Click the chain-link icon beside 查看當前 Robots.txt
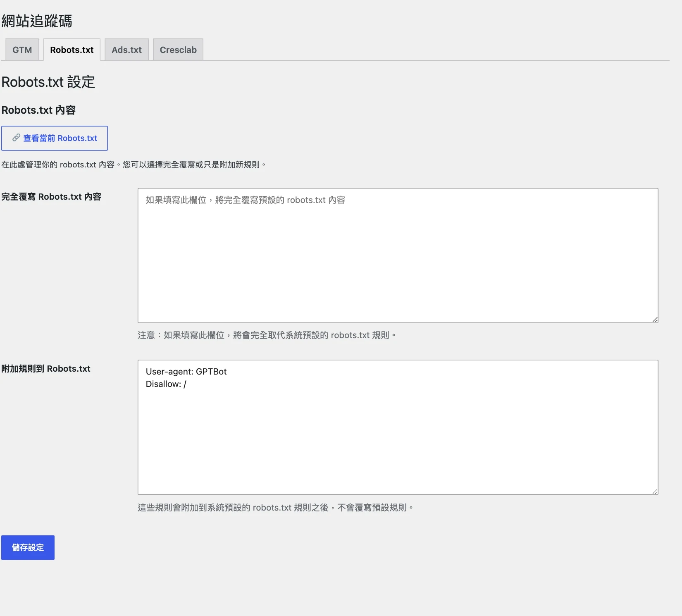Screen dimensions: 682x616 pos(16,138)
